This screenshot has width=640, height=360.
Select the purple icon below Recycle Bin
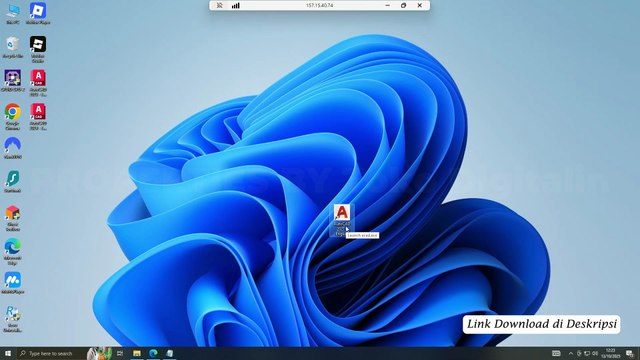[13, 81]
